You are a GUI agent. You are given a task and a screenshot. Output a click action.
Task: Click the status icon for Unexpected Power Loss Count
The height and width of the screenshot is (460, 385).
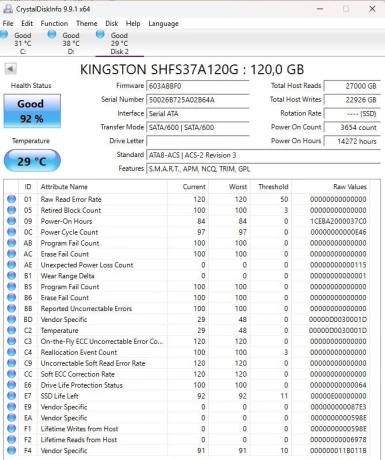(x=11, y=265)
